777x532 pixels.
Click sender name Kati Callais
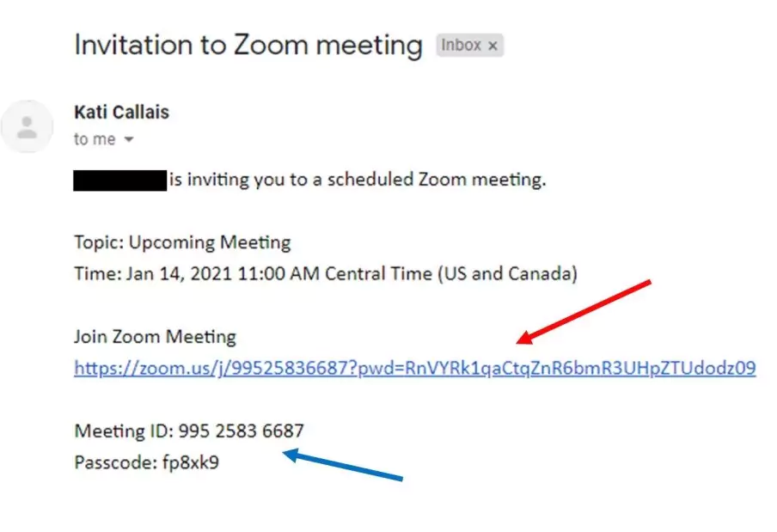tap(120, 112)
